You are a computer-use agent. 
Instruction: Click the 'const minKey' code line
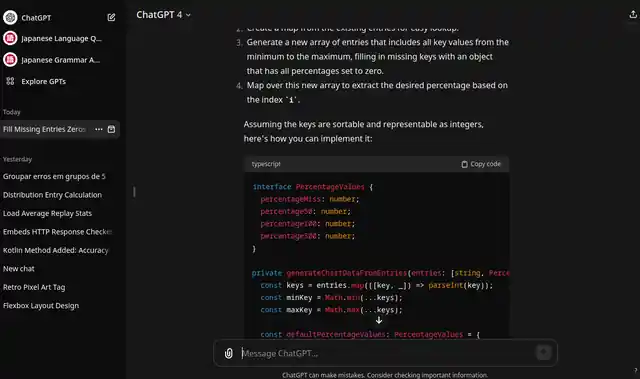click(331, 297)
